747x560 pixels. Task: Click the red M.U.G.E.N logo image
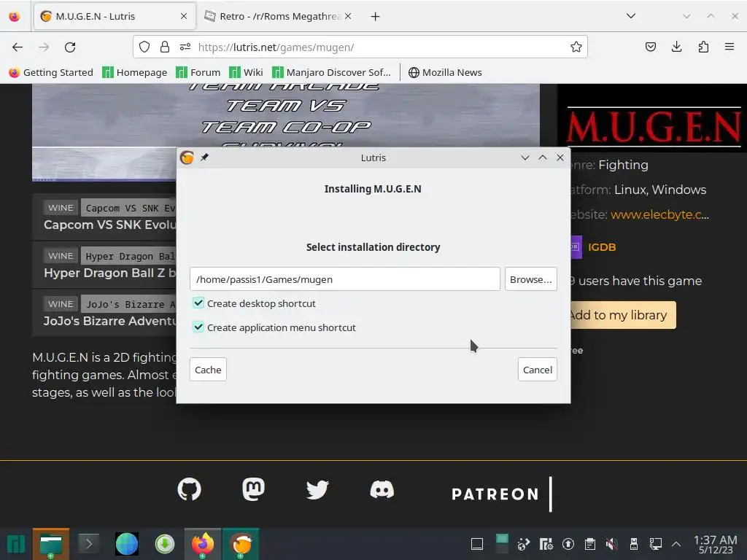(654, 127)
